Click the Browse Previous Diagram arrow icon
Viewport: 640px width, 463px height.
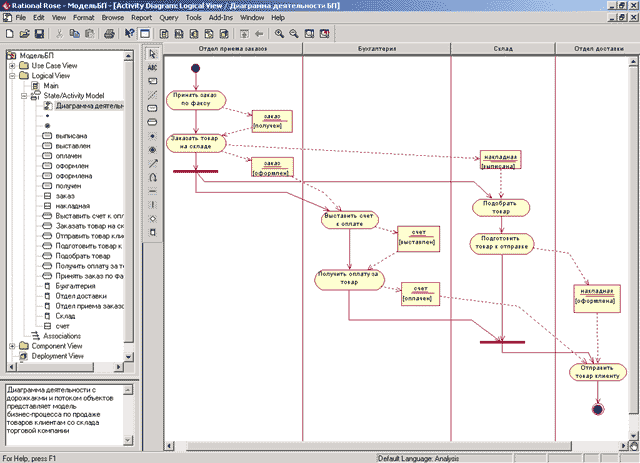point(259,34)
